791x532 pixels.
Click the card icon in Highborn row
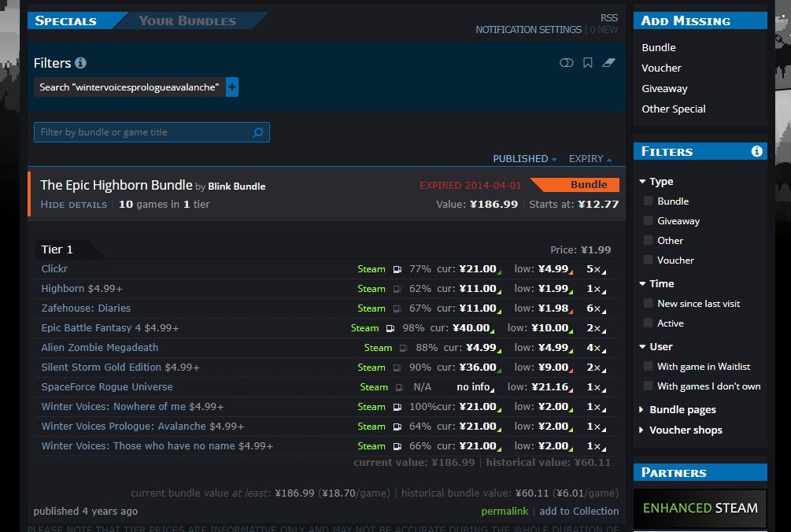(397, 289)
